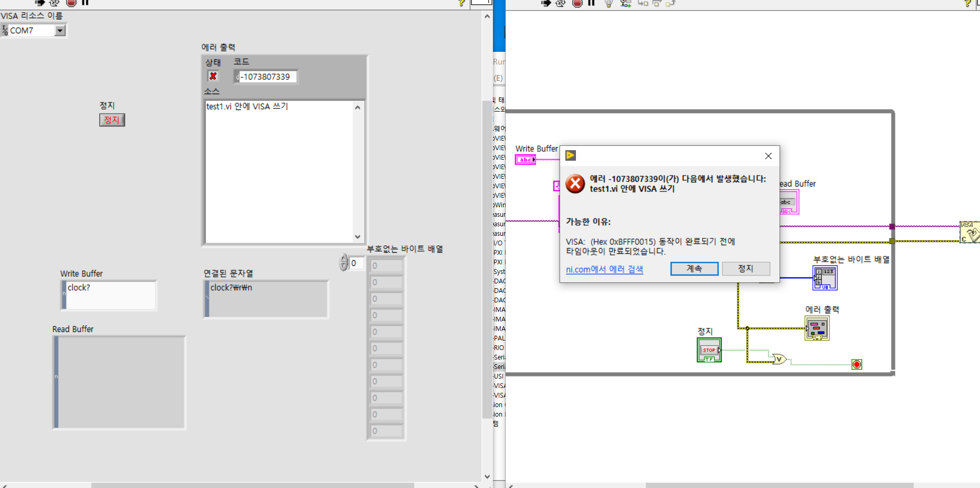This screenshot has height=488, width=980.
Task: Click '연결된 문자열' label
Action: pyautogui.click(x=228, y=273)
